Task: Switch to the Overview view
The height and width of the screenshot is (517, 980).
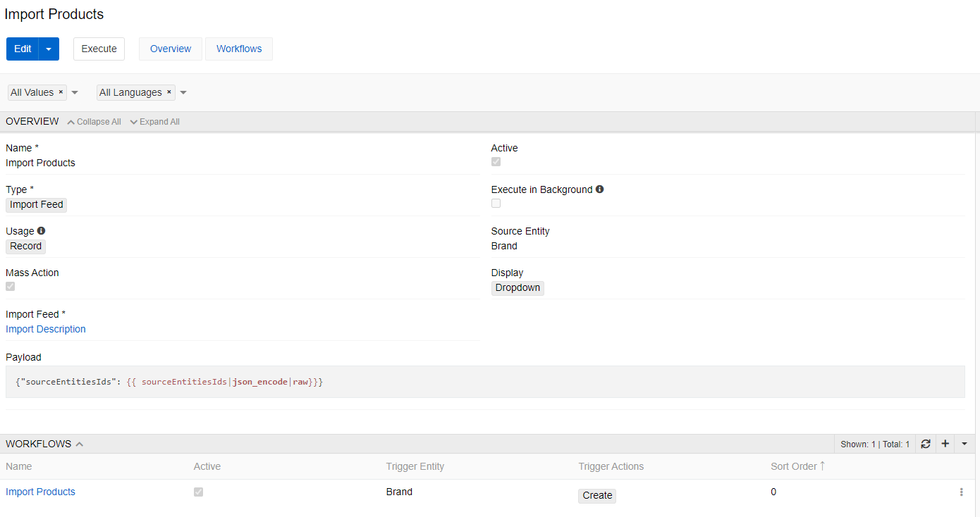Action: tap(170, 49)
